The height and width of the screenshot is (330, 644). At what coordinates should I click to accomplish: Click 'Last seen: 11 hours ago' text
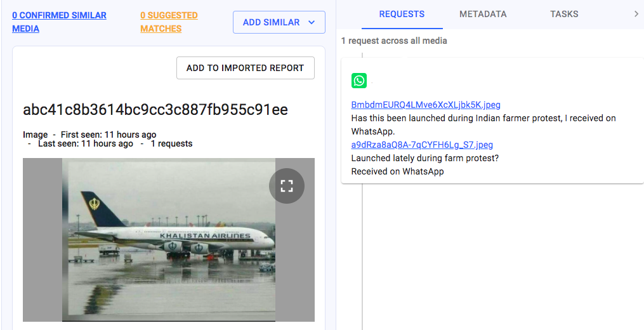tap(86, 143)
